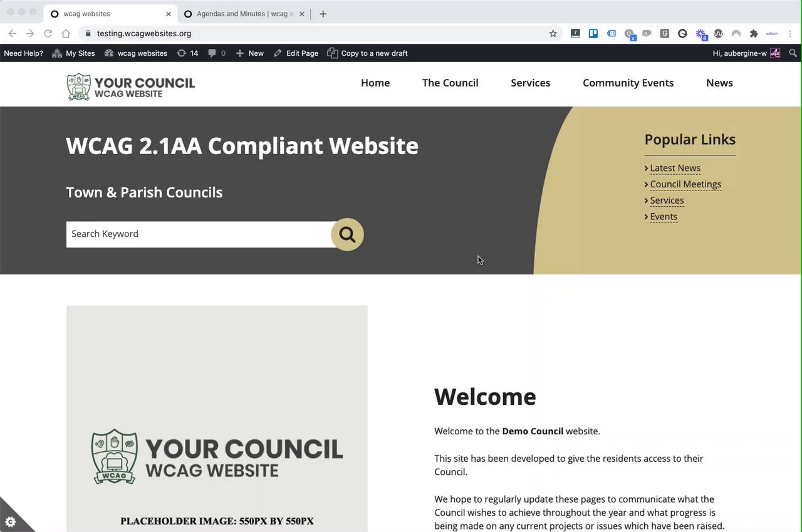The height and width of the screenshot is (532, 802).
Task: Click the updates icon showing 14
Action: point(187,53)
